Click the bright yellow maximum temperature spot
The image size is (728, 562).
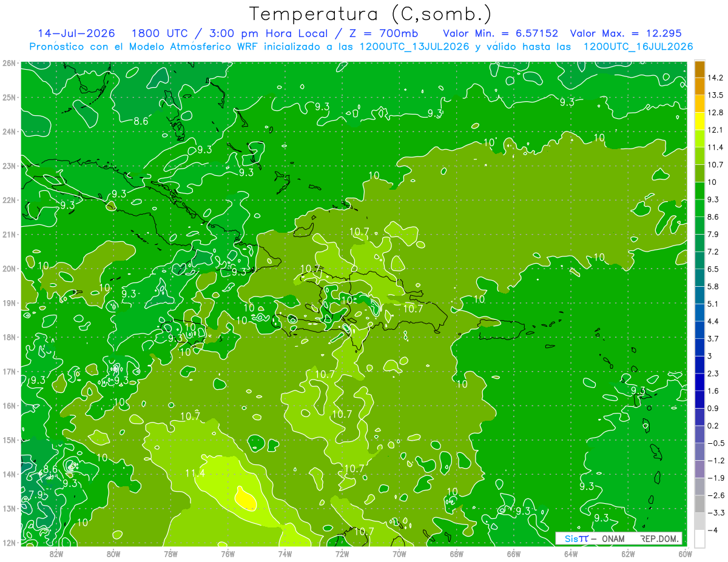245,498
